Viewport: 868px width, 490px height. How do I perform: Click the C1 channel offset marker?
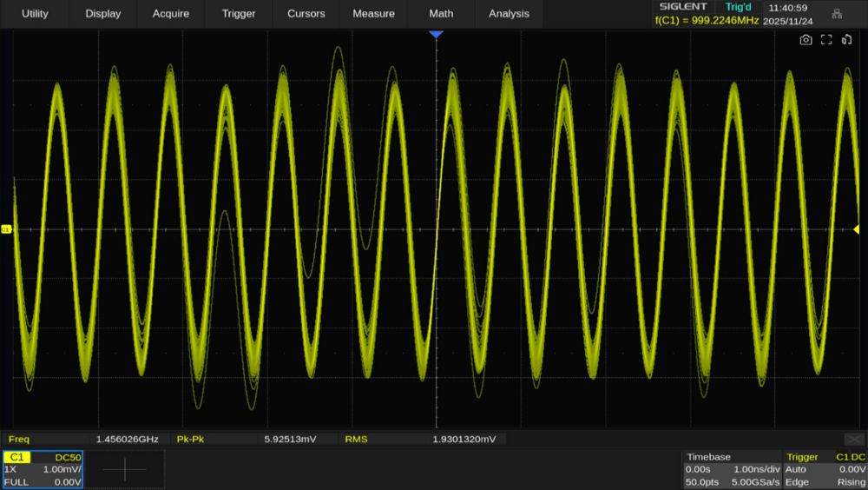(6, 229)
